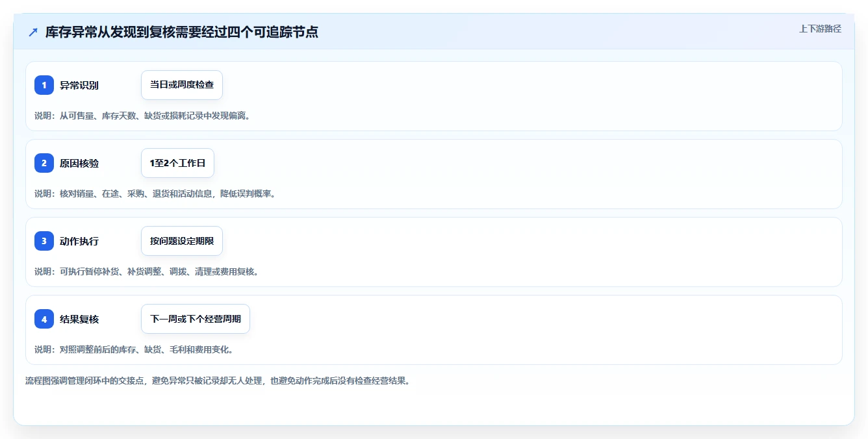Select the 下一周或下个经营周期 tag
The width and height of the screenshot is (868, 439).
pyautogui.click(x=196, y=319)
